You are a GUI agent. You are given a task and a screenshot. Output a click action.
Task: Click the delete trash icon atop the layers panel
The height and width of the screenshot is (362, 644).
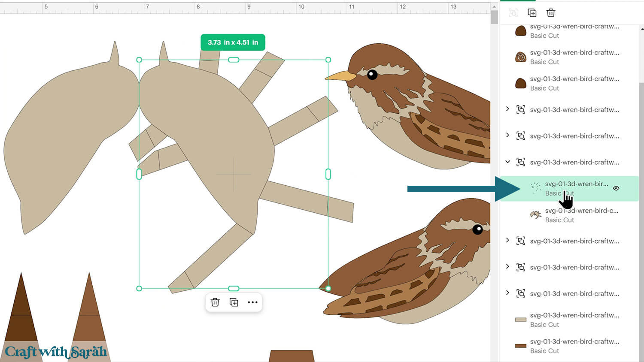tap(550, 13)
